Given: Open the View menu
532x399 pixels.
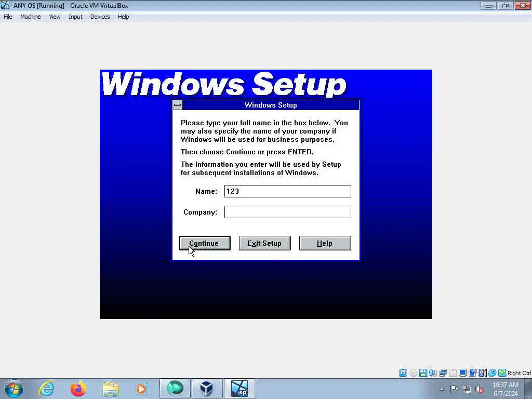Looking at the screenshot, I should [55, 17].
